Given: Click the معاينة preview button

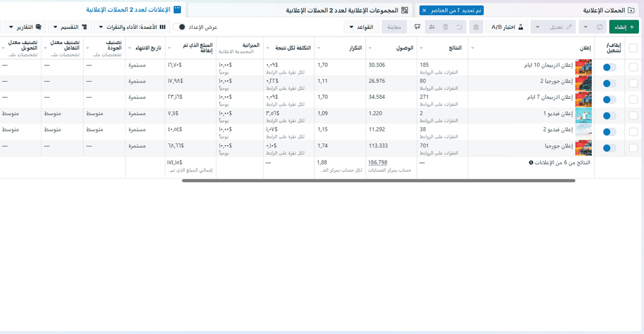Looking at the screenshot, I should (x=394, y=27).
